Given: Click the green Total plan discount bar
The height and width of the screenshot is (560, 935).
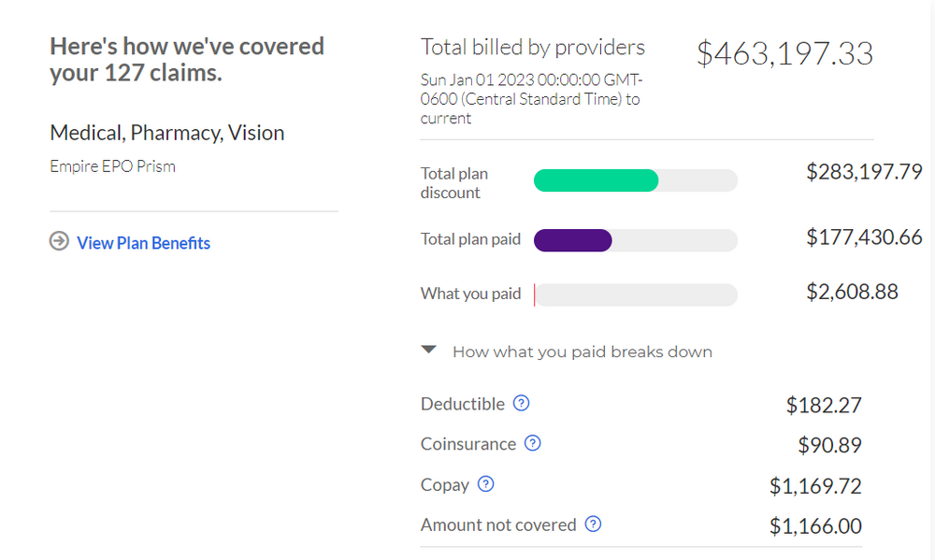Looking at the screenshot, I should tap(597, 181).
